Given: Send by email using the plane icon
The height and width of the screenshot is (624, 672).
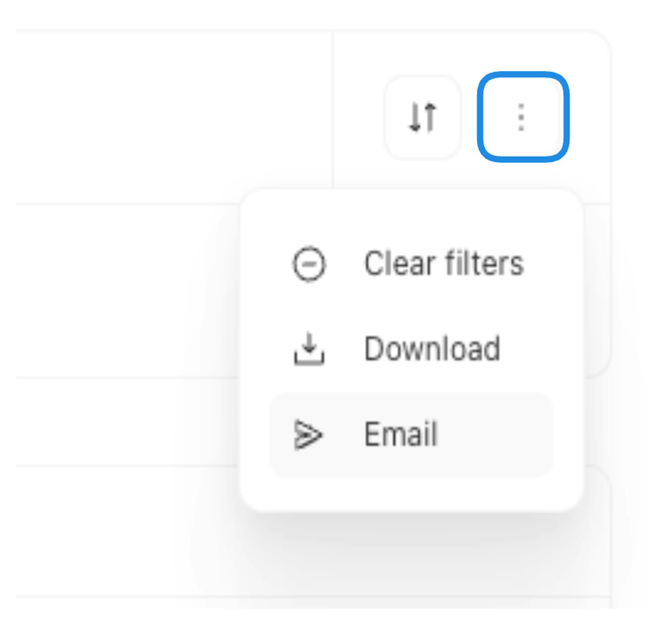Looking at the screenshot, I should pos(308,434).
